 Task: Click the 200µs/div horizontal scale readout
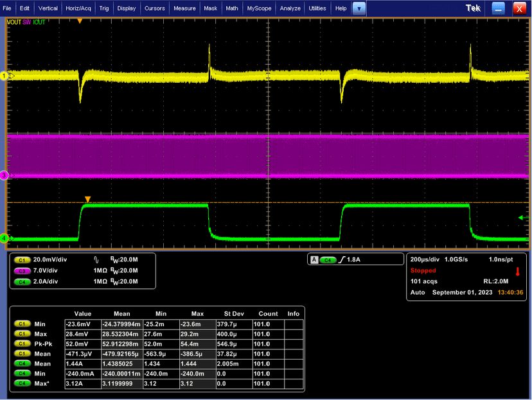(x=425, y=259)
